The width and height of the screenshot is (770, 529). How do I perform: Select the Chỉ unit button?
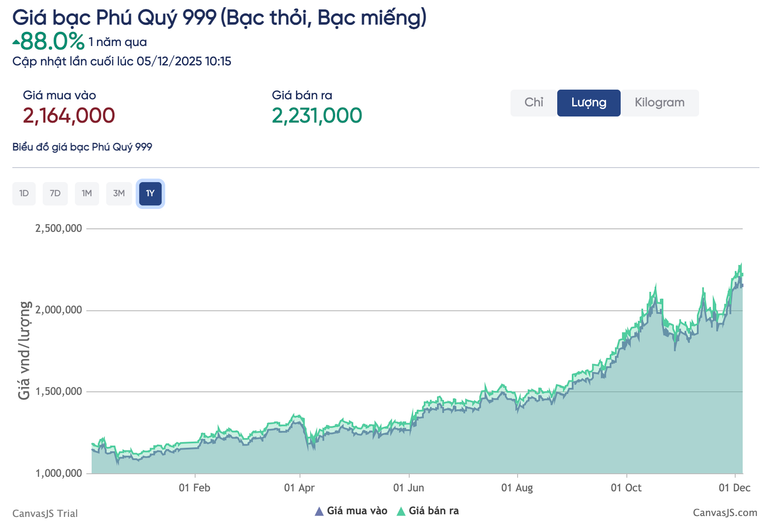pyautogui.click(x=533, y=103)
